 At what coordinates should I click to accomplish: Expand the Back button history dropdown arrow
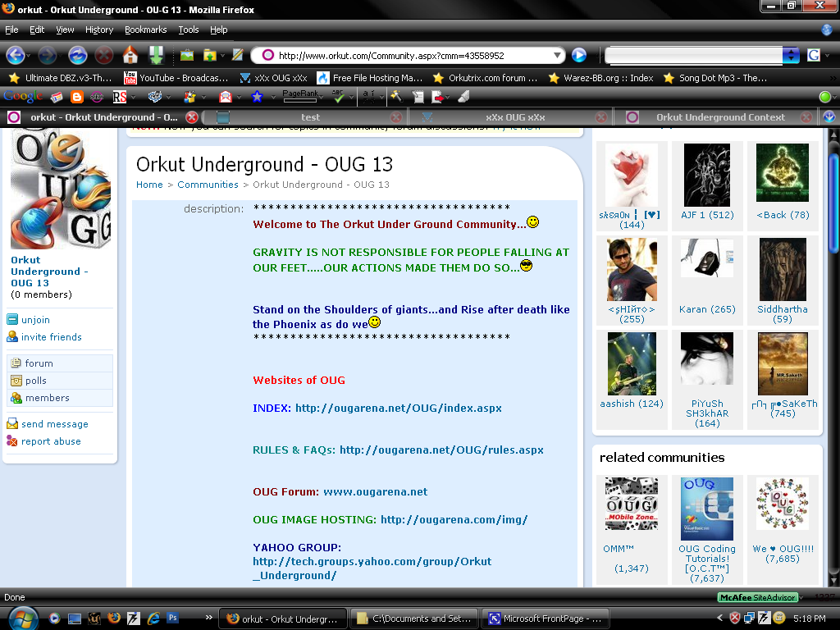(x=28, y=56)
